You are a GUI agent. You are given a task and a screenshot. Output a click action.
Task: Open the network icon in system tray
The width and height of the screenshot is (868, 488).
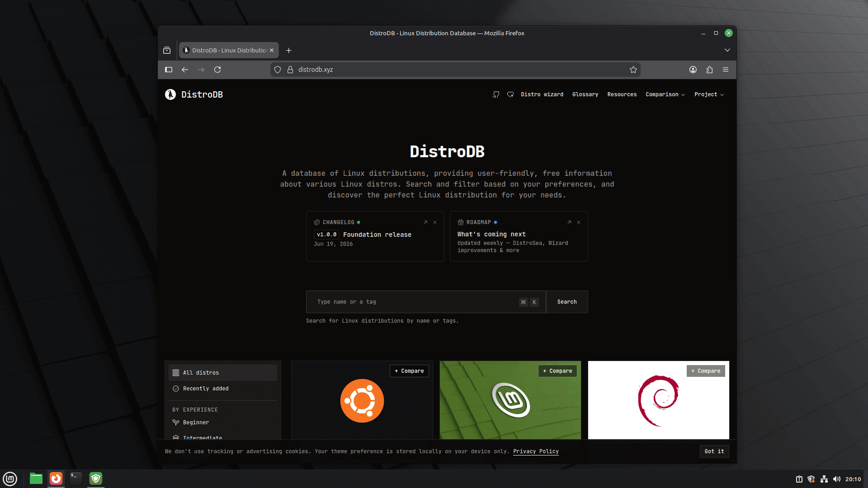pyautogui.click(x=824, y=479)
